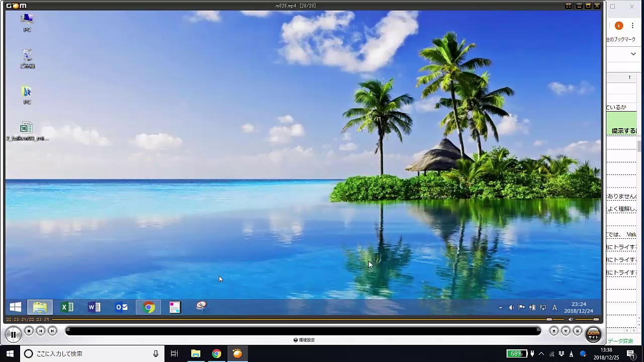Expand the chevron below the bookmarks bar
This screenshot has height=362, width=644.
click(x=633, y=54)
